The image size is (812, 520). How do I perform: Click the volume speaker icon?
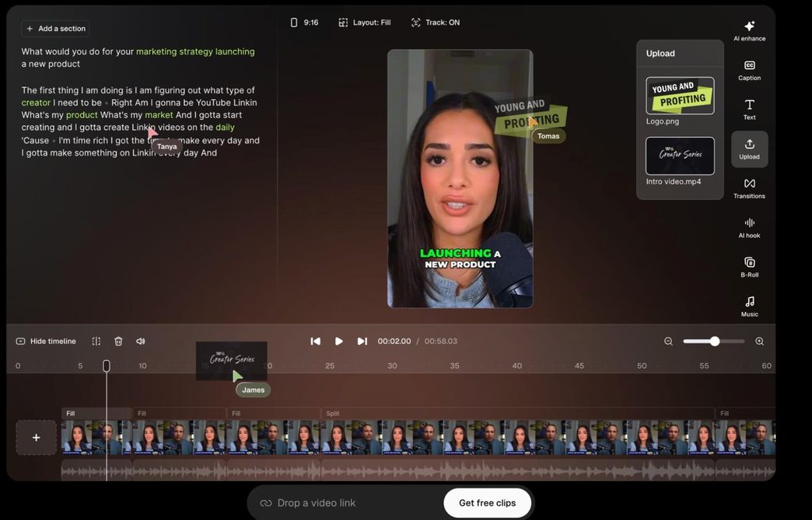[x=140, y=342]
